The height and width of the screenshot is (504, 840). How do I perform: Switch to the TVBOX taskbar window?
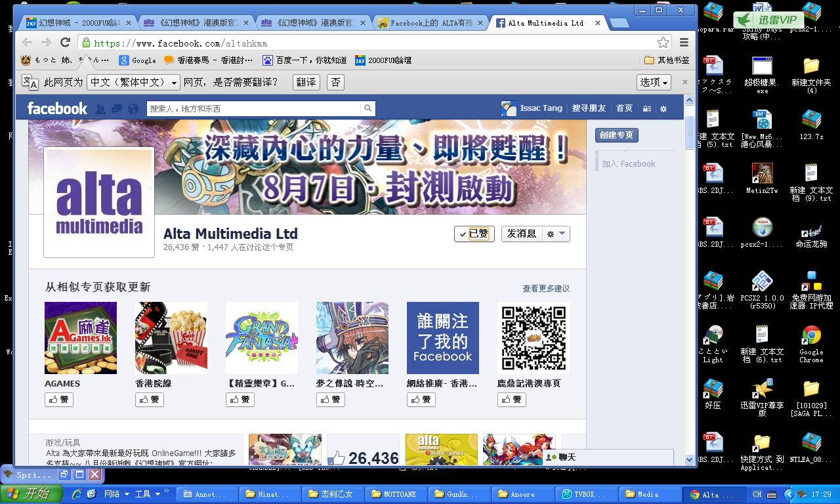586,494
